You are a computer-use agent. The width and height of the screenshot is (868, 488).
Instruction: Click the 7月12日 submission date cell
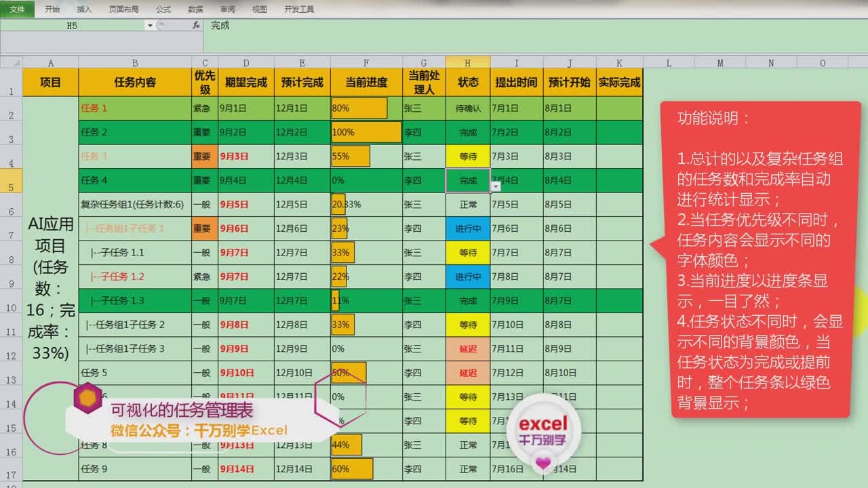point(517,373)
